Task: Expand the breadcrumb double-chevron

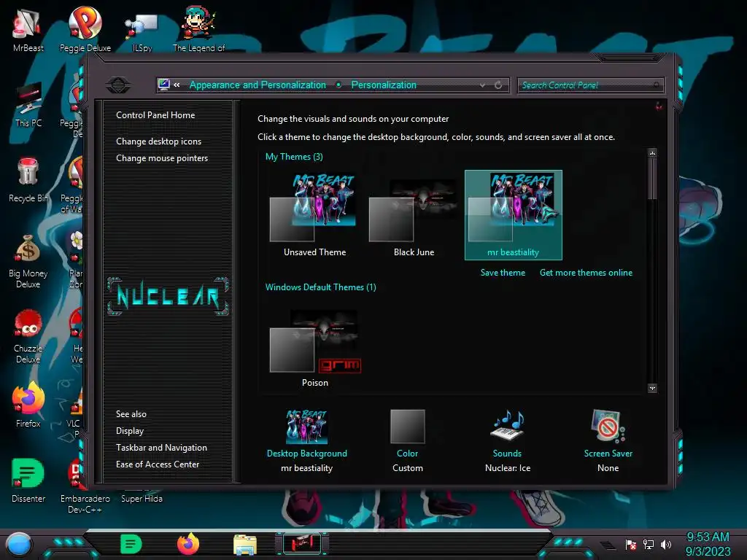Action: coord(177,85)
